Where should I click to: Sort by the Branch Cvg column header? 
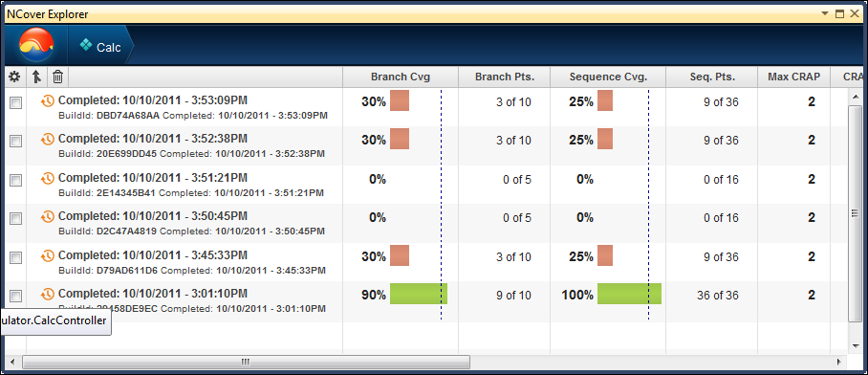401,77
